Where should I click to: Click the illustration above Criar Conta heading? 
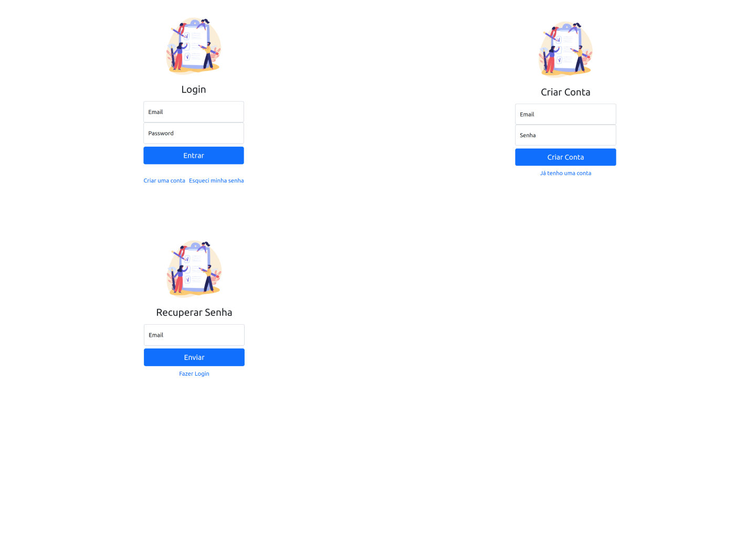[x=565, y=49]
